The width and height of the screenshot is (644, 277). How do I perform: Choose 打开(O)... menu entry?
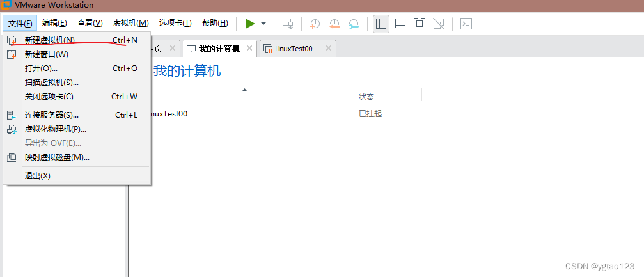77,68
